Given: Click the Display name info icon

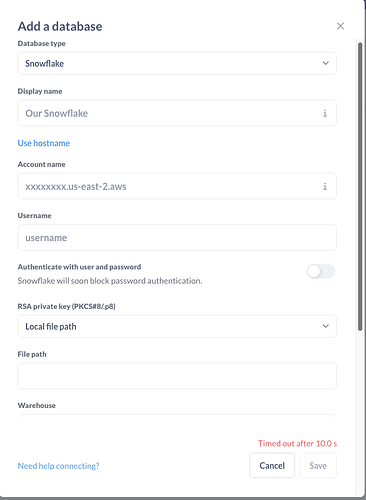Looking at the screenshot, I should [325, 113].
